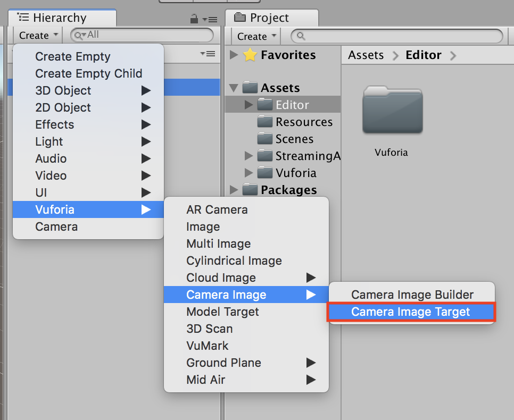Screen dimensions: 514x420
Task: Click the Favorites star icon
Action: point(250,55)
